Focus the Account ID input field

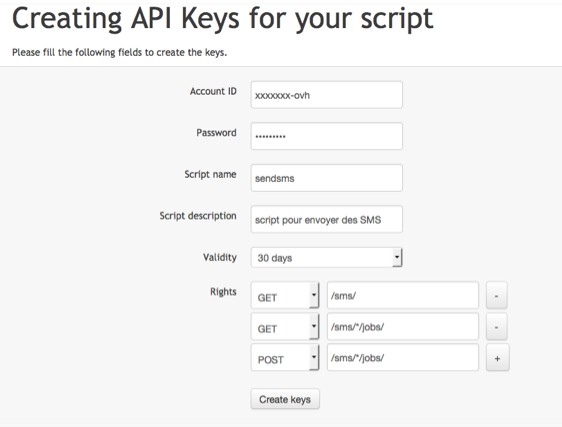[x=327, y=95]
